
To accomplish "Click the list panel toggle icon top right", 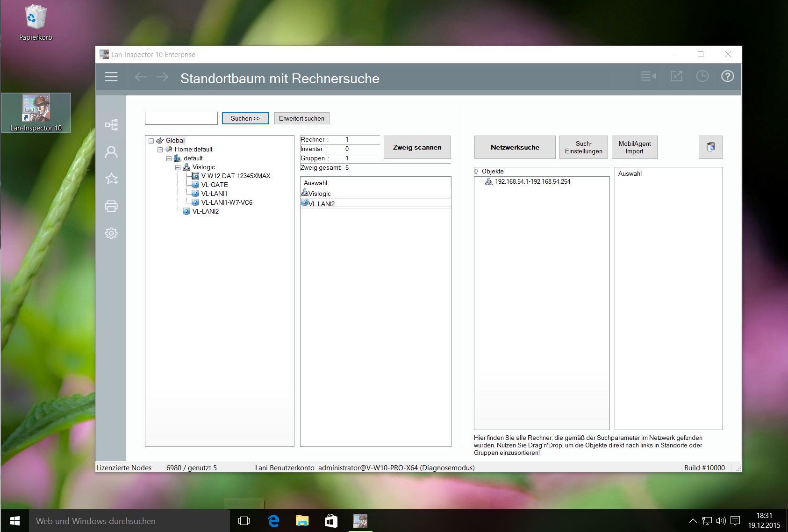I will point(648,76).
